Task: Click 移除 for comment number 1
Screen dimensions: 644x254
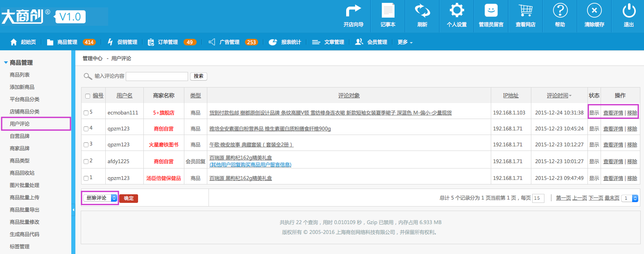Action: [632, 178]
